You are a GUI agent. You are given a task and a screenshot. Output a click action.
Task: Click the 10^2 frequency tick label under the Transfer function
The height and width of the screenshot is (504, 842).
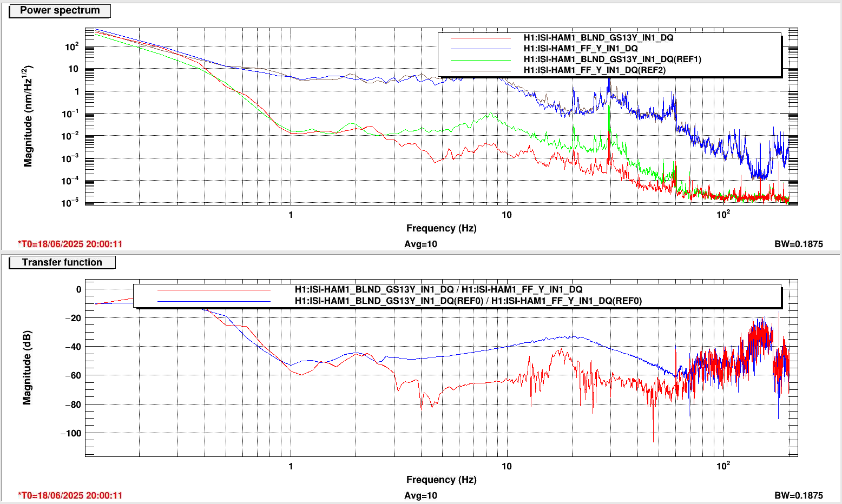click(723, 466)
